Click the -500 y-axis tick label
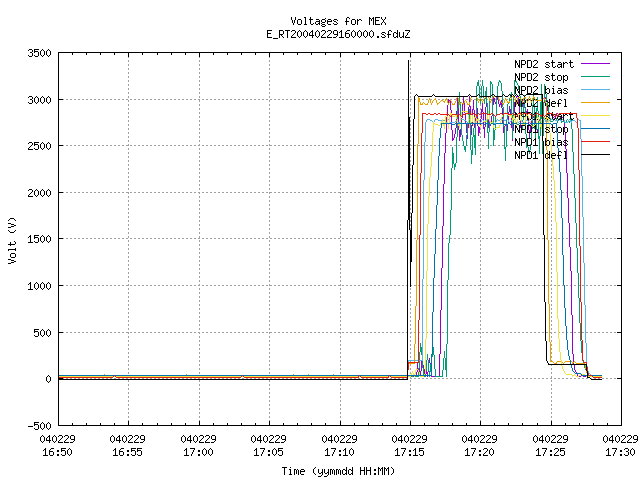Image resolution: width=640 pixels, height=480 pixels. [40, 426]
